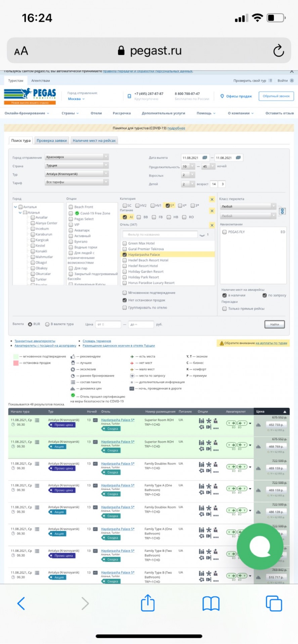This screenshot has width=298, height=644.
Task: Uncheck Haydarpasha Palace hotel
Action: point(125,255)
